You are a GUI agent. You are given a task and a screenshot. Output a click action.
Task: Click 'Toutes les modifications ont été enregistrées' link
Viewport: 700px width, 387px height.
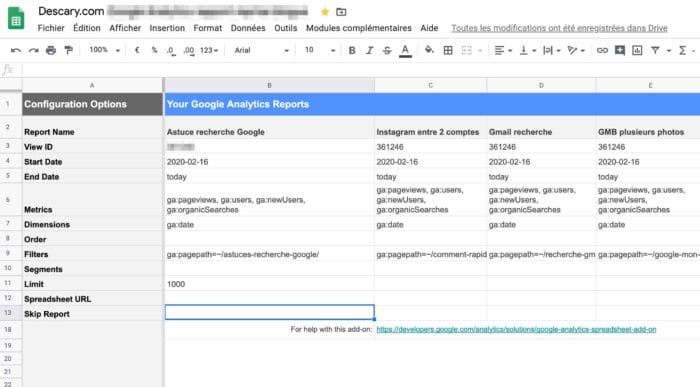tap(559, 28)
